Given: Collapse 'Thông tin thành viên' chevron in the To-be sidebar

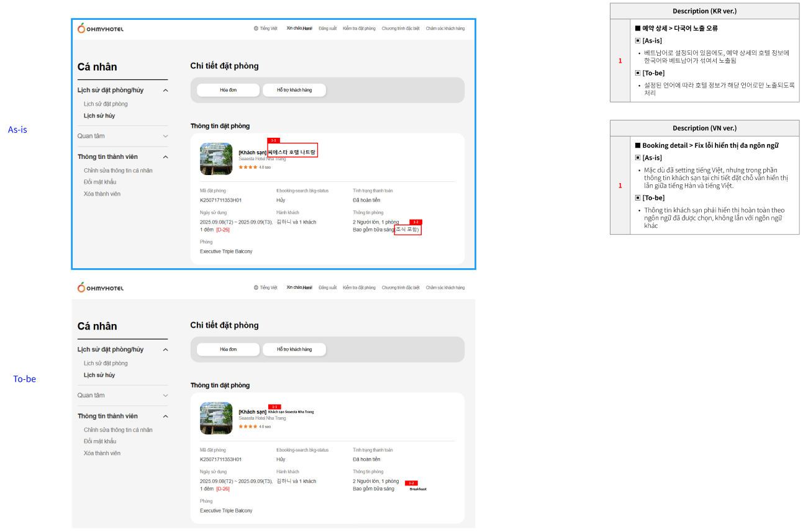Looking at the screenshot, I should pyautogui.click(x=165, y=417).
